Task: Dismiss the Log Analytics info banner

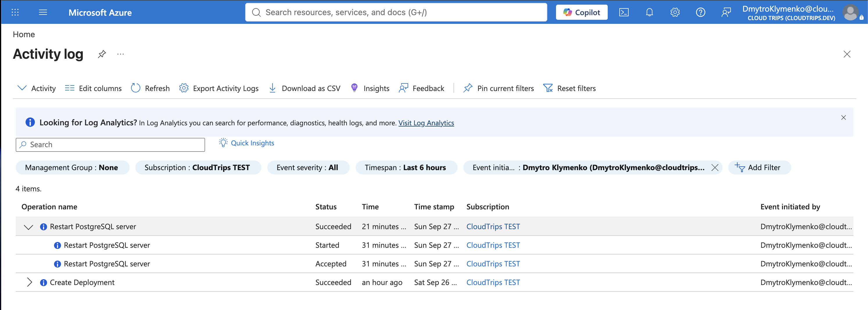Action: (843, 117)
